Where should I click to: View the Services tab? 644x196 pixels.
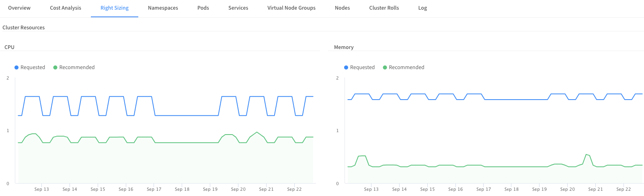238,8
